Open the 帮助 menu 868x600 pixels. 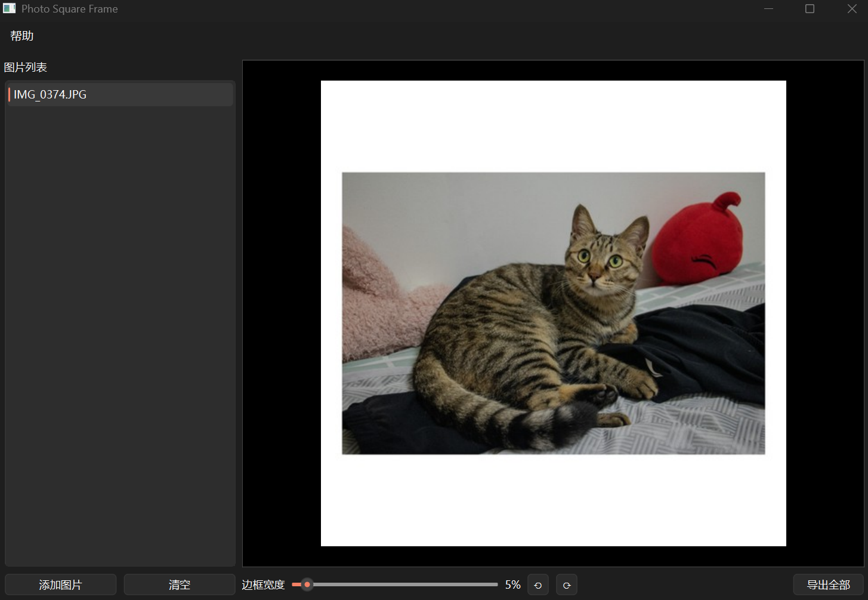[x=22, y=36]
